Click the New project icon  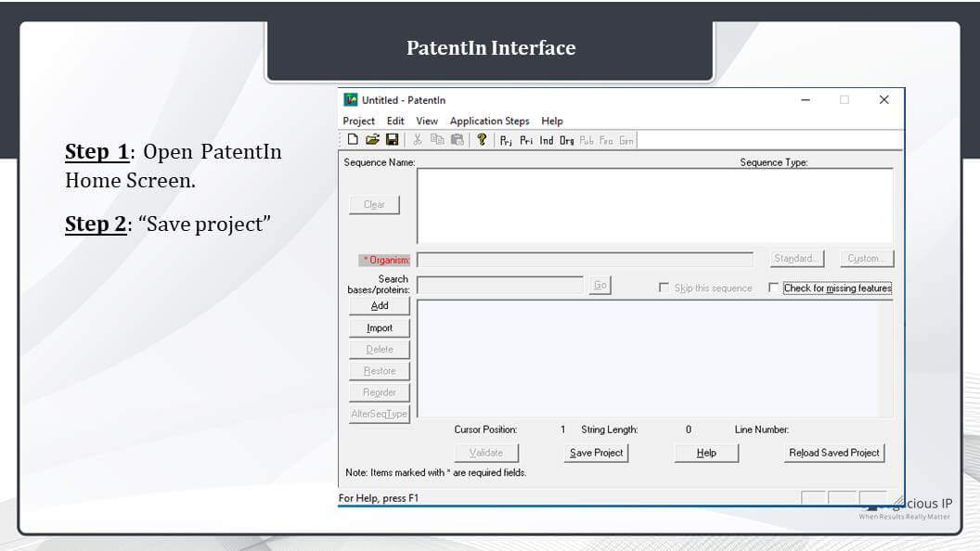tap(354, 140)
